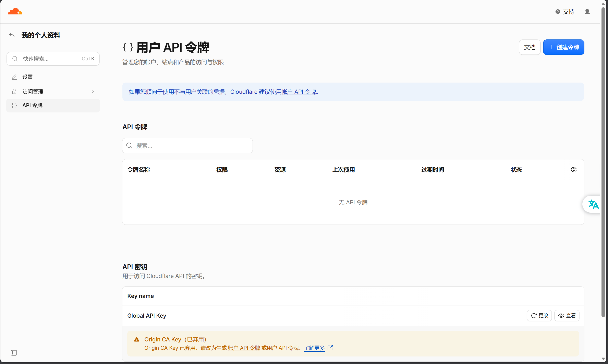The height and width of the screenshot is (364, 608).
Task: Select API 令牌 in the sidebar
Action: pos(53,106)
